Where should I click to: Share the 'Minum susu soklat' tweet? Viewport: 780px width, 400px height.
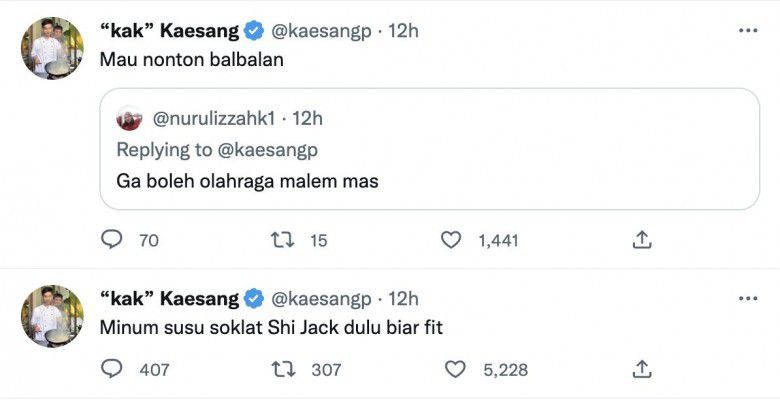tap(643, 370)
